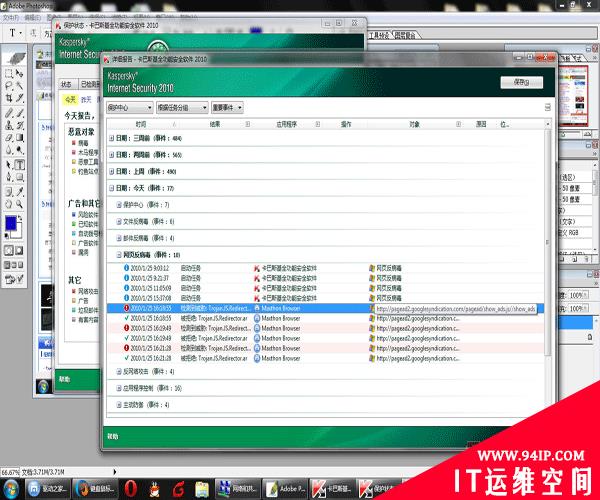
Task: Reset default foreground and background colors
Action: [7, 236]
